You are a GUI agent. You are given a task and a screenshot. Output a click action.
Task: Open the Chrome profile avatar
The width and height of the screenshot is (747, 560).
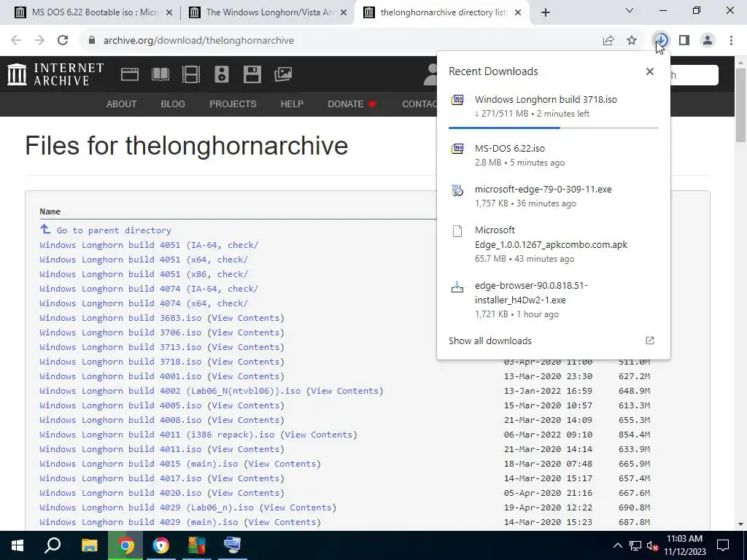(708, 41)
